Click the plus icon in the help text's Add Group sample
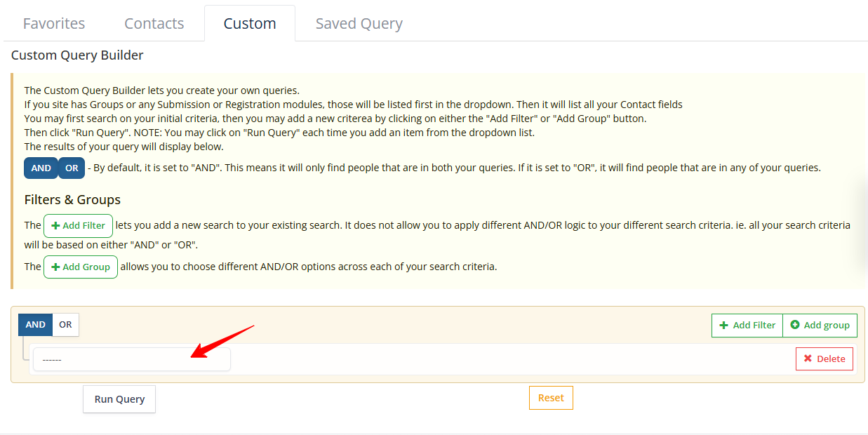Image resolution: width=868 pixels, height=435 pixels. click(55, 267)
